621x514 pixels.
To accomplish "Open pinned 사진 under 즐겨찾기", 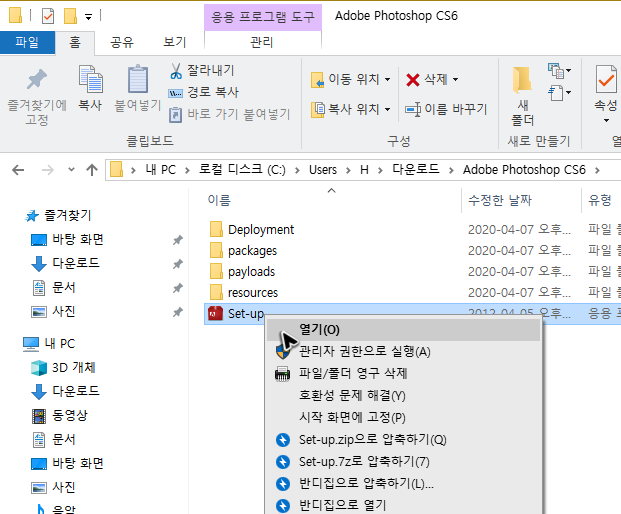I will (x=64, y=311).
